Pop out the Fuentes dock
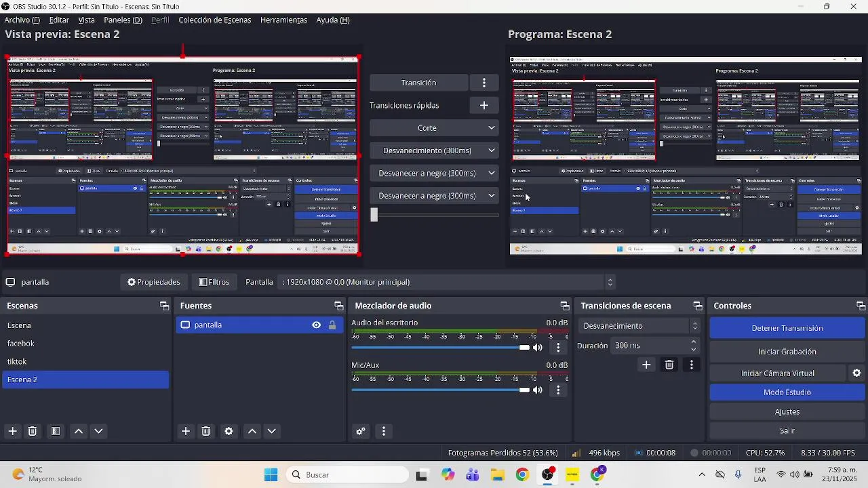This screenshot has width=868, height=488. click(x=338, y=306)
